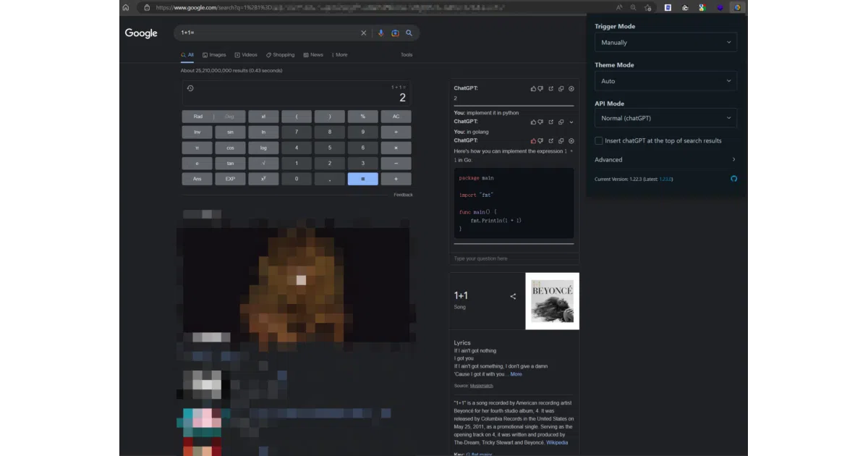Open the API Mode dropdown
This screenshot has width=868, height=456.
coord(665,118)
